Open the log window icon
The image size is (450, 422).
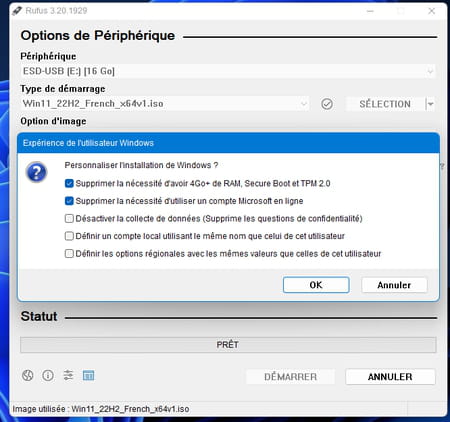[88, 375]
